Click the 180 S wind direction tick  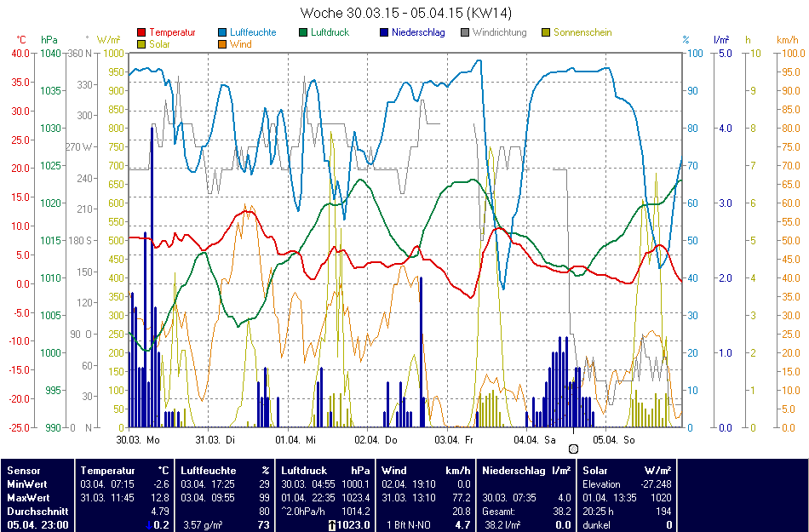[80, 241]
